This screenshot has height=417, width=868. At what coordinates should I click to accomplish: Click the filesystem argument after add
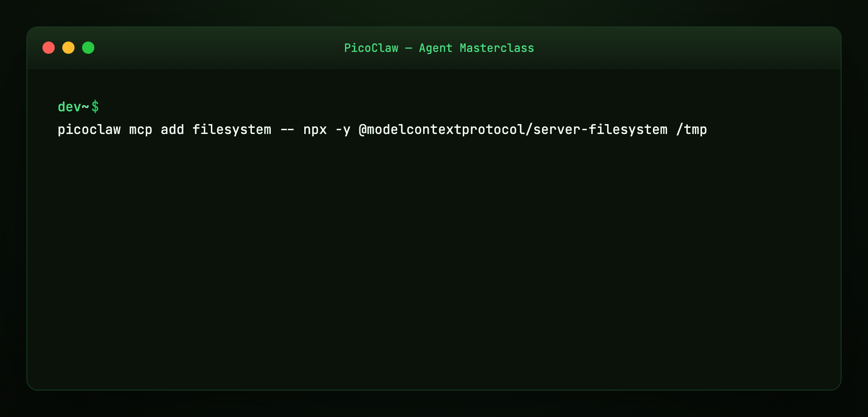[x=232, y=130]
